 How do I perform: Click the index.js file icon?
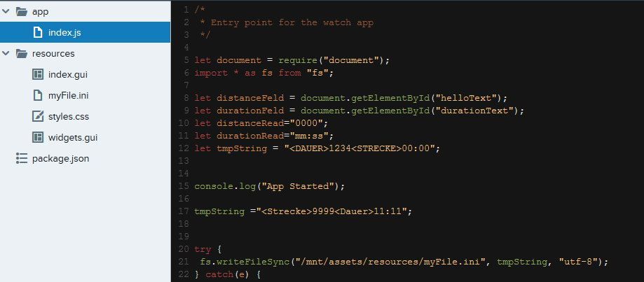(x=38, y=32)
